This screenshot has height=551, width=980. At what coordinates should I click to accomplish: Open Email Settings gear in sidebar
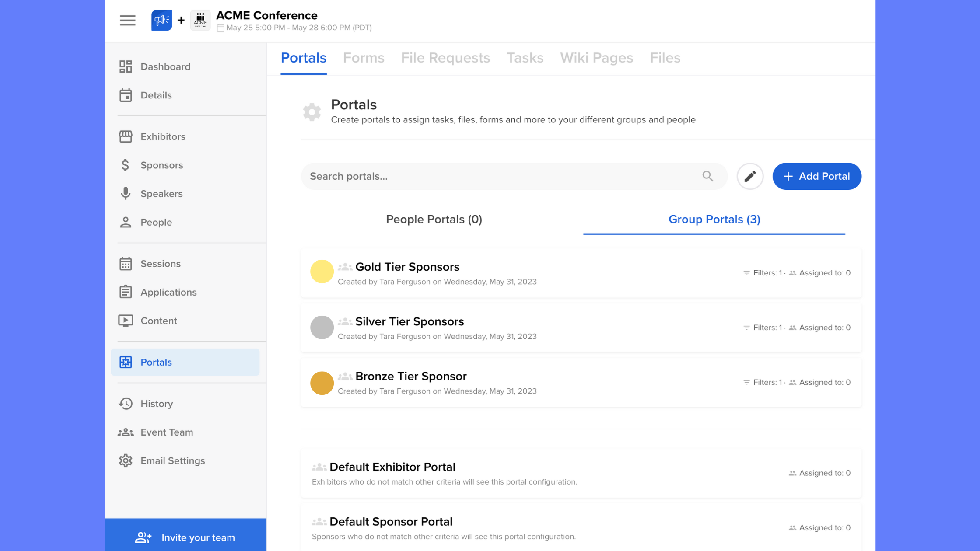coord(126,460)
